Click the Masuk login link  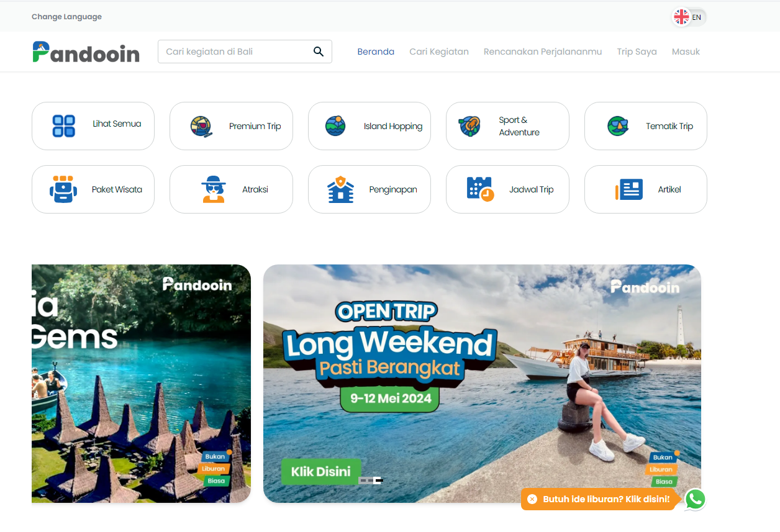[686, 52]
